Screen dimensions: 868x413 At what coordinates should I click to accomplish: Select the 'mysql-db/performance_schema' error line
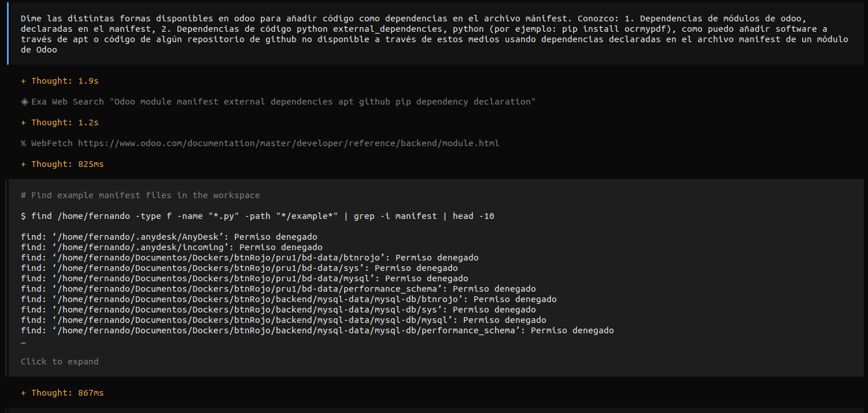pyautogui.click(x=317, y=330)
